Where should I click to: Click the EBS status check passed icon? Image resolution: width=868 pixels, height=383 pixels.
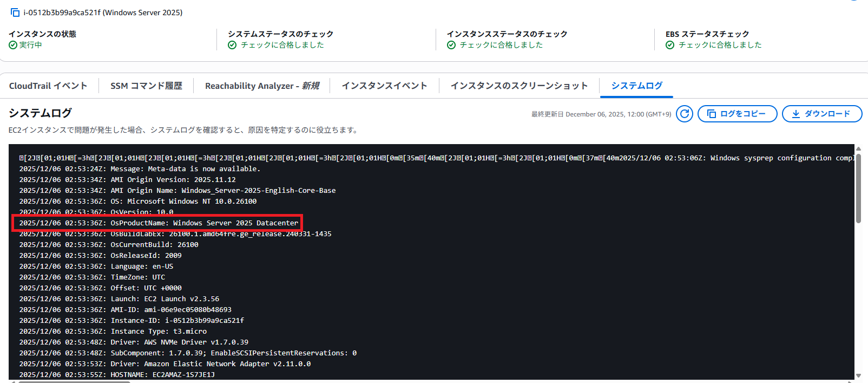670,45
